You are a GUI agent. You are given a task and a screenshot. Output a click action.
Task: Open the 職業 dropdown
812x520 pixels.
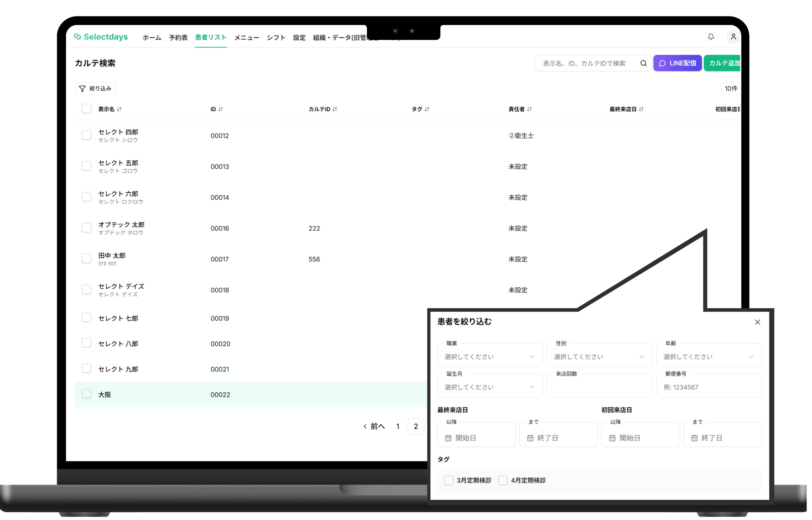click(490, 355)
